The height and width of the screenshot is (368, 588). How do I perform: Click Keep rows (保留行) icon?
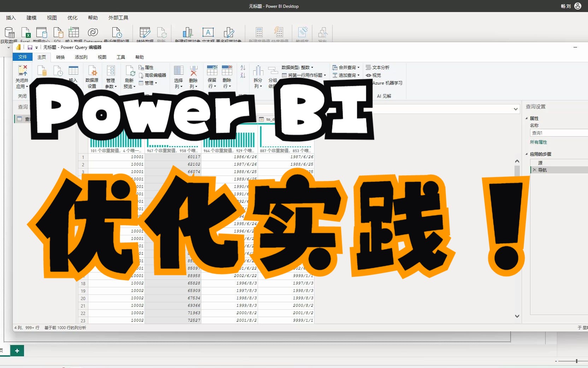212,70
